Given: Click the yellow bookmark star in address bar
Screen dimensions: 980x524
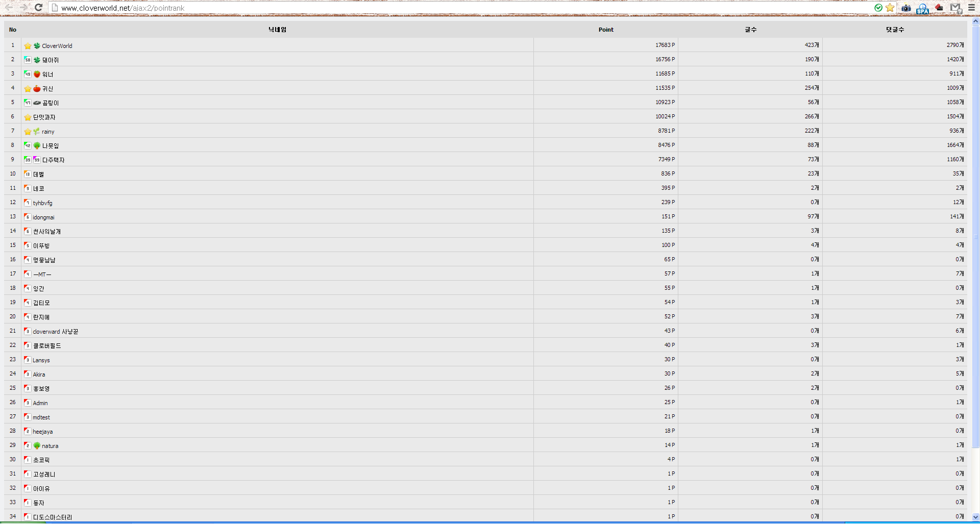Looking at the screenshot, I should point(890,8).
